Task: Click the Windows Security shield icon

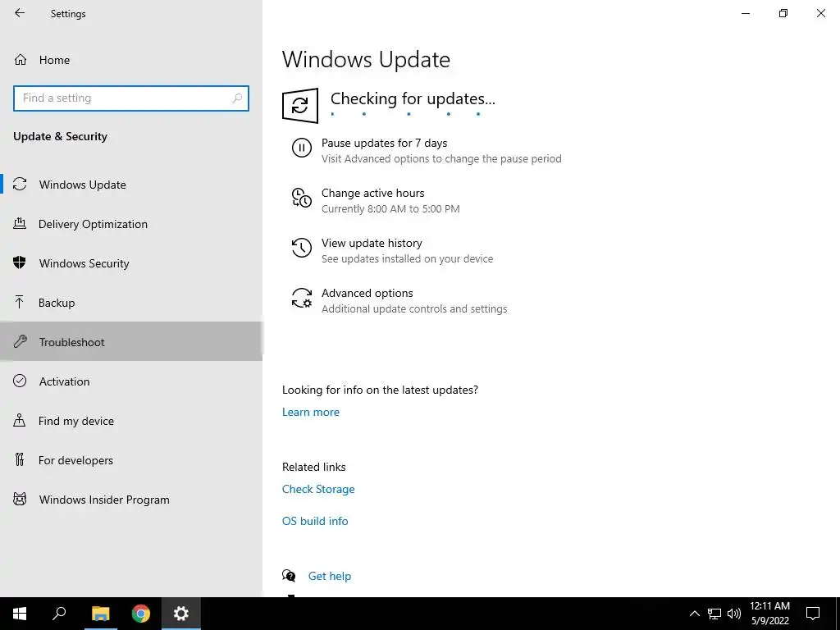Action: pyautogui.click(x=20, y=262)
